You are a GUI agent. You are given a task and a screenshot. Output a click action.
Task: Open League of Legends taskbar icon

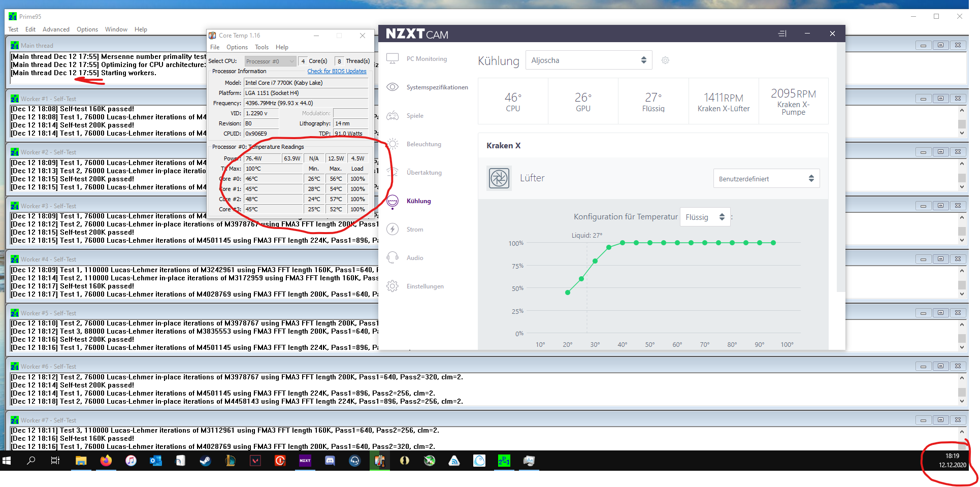click(x=231, y=461)
